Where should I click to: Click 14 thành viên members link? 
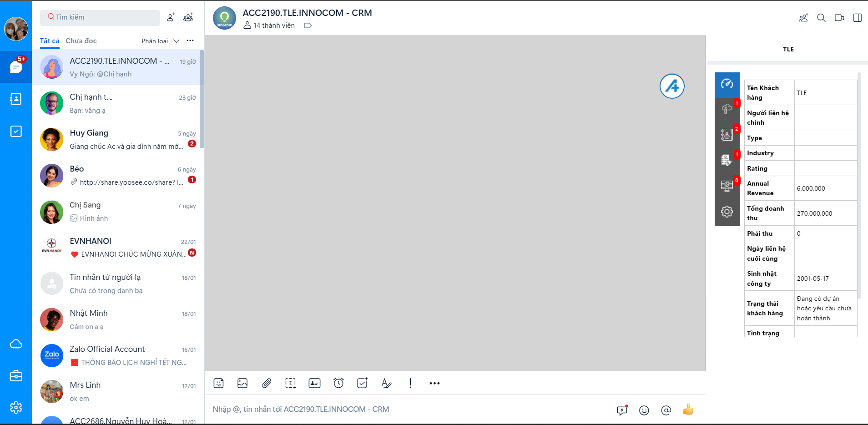click(269, 25)
